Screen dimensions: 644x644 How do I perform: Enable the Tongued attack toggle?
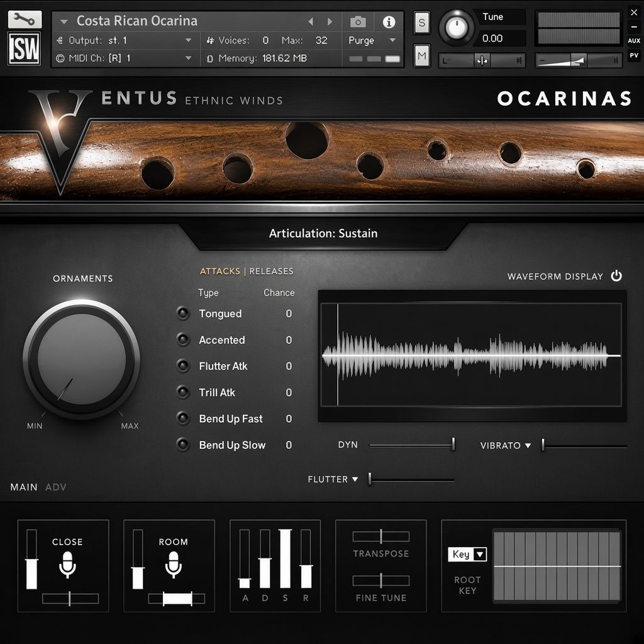pyautogui.click(x=183, y=313)
